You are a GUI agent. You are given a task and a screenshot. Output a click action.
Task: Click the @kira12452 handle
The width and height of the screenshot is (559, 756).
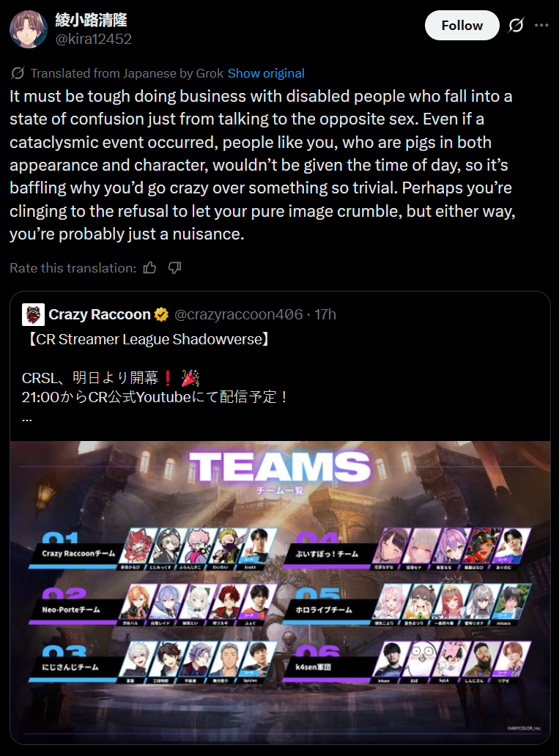[94, 39]
